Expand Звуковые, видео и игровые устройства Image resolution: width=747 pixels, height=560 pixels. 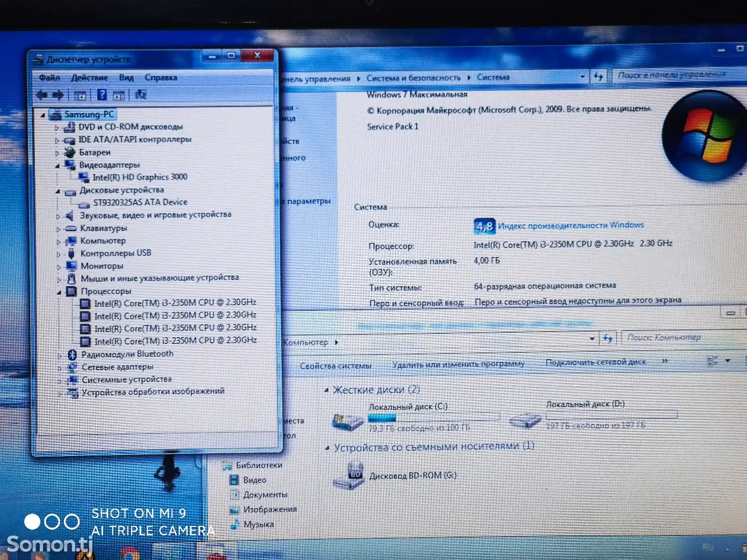tap(58, 216)
